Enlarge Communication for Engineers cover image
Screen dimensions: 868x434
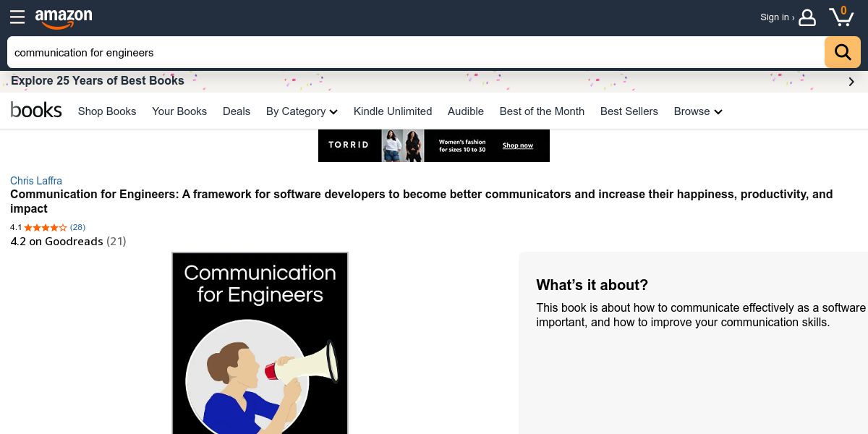(x=260, y=343)
